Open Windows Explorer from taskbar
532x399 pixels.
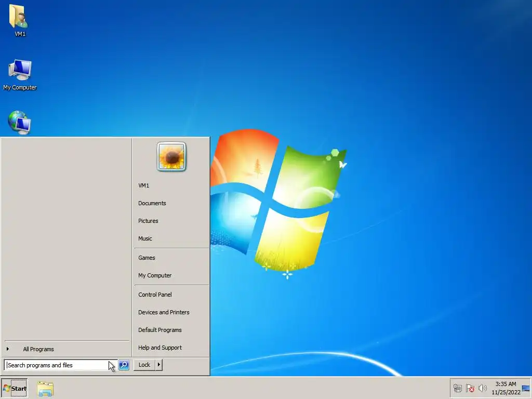[x=45, y=389]
